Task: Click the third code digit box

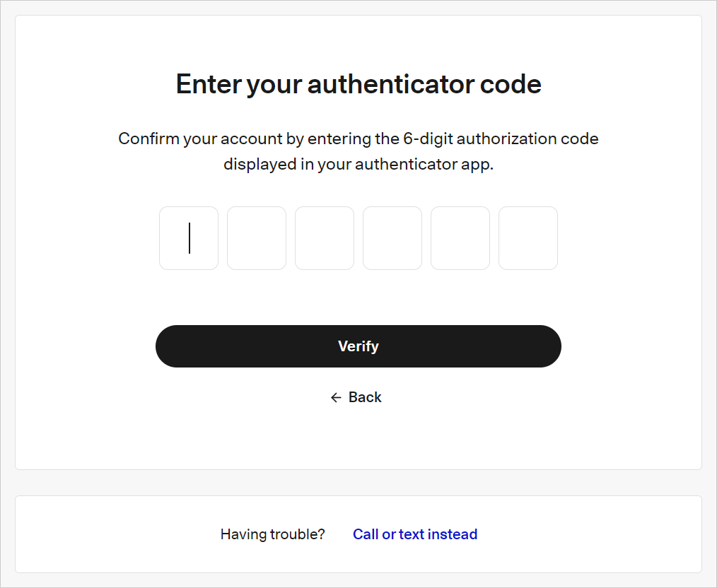Action: click(325, 238)
